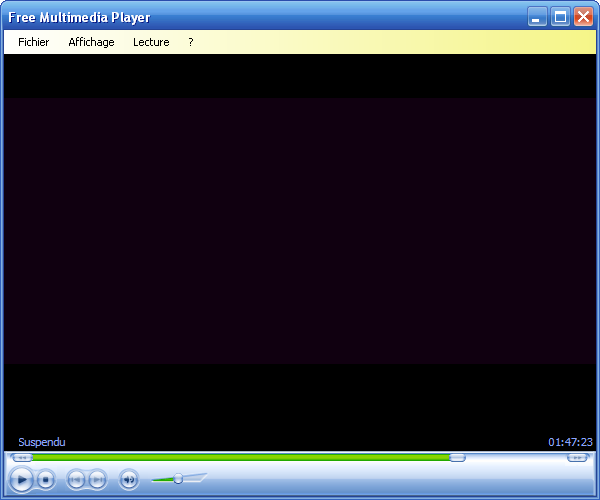600x500 pixels.
Task: Close the Free Multimedia Player window
Action: (583, 17)
